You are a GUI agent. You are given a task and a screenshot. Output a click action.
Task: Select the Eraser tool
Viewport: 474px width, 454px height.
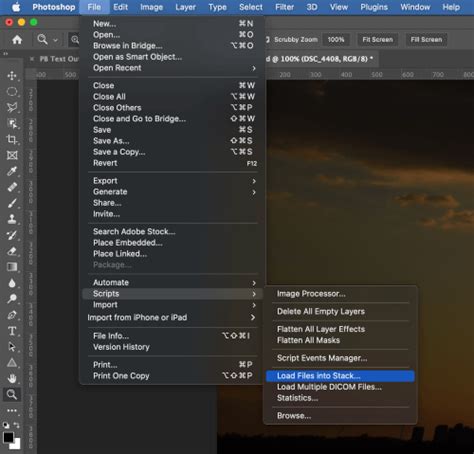click(12, 251)
